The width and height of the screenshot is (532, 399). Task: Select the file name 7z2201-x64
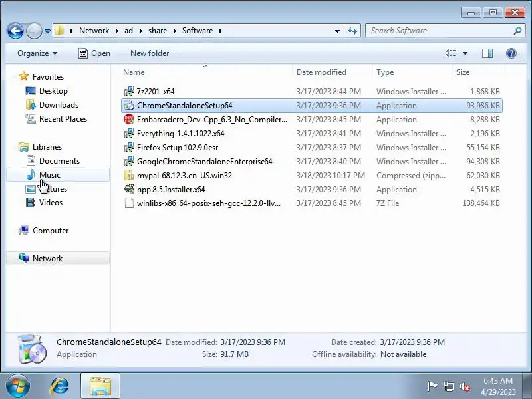pos(156,92)
